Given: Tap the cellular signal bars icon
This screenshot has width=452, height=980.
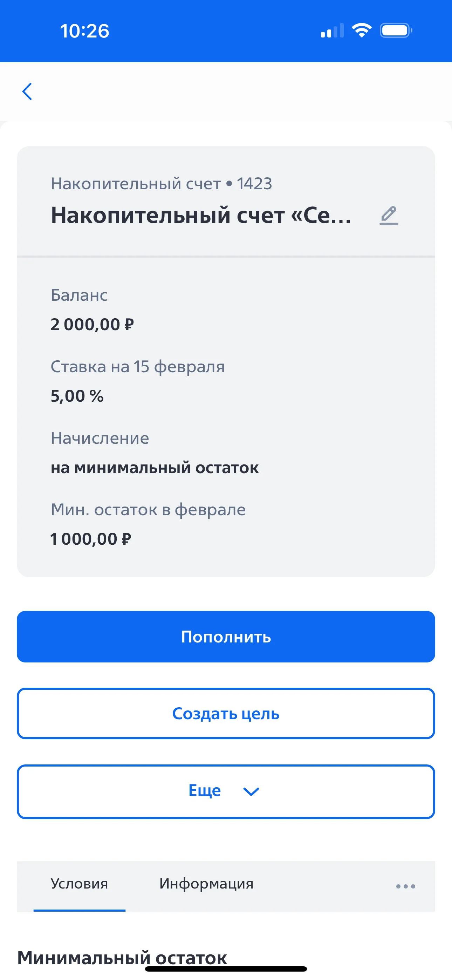Looking at the screenshot, I should 332,31.
